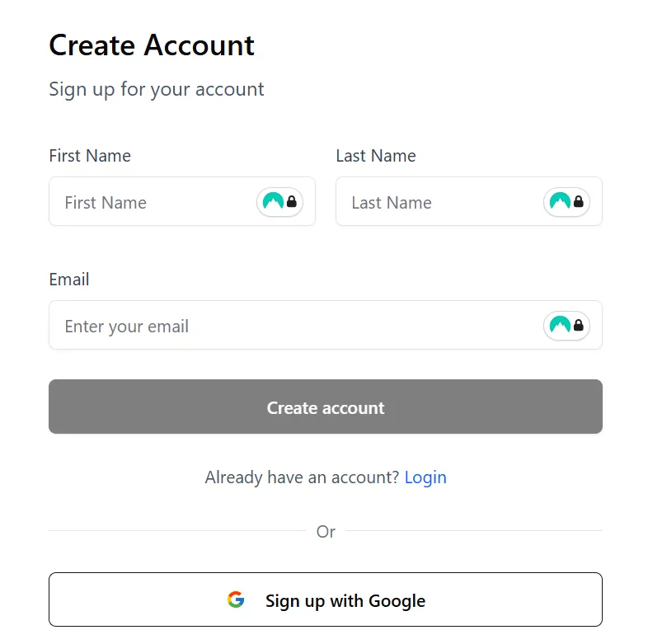The height and width of the screenshot is (644, 648).
Task: Follow the Login link
Action: pyautogui.click(x=425, y=477)
